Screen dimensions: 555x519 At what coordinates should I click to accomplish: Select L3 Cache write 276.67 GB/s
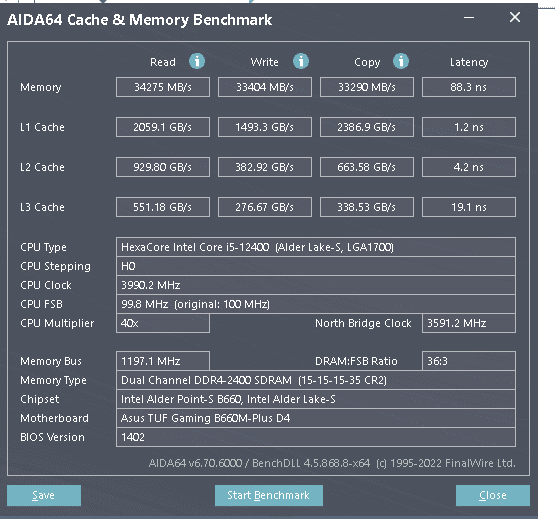[x=265, y=207]
